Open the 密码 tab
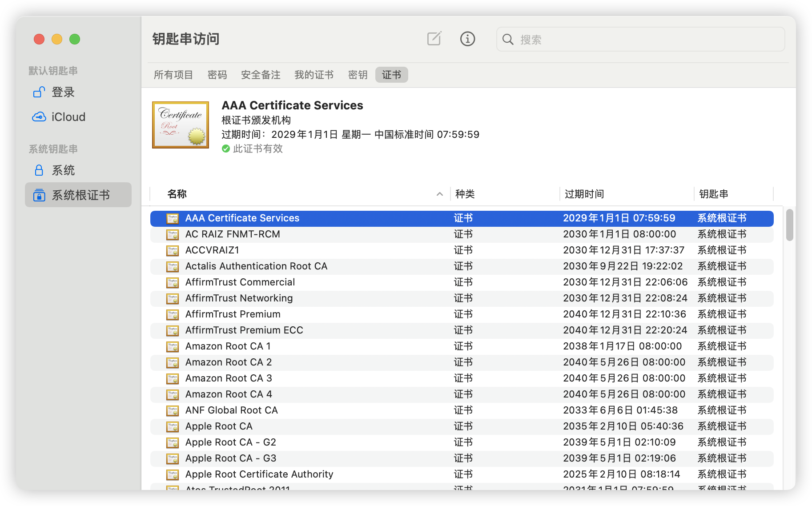 point(217,75)
